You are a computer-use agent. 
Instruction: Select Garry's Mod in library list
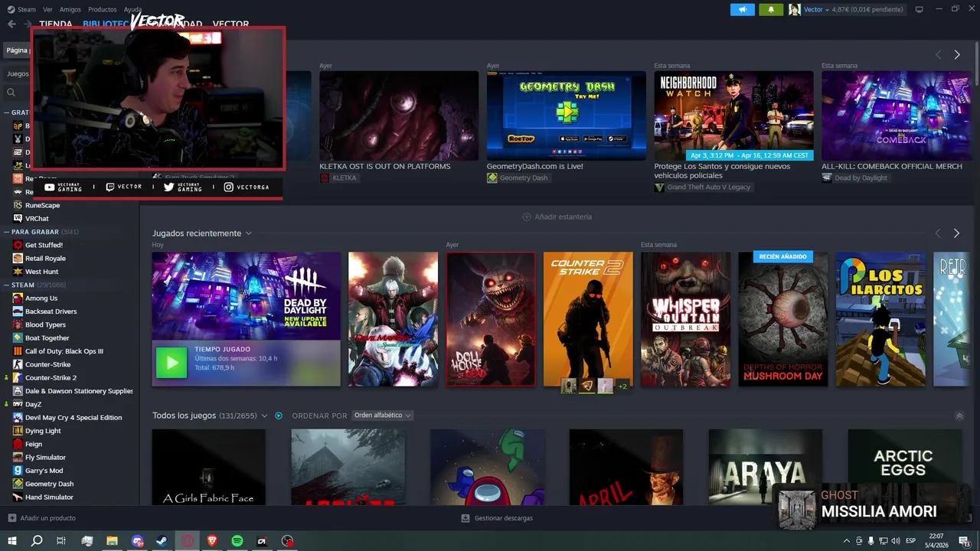pyautogui.click(x=44, y=471)
